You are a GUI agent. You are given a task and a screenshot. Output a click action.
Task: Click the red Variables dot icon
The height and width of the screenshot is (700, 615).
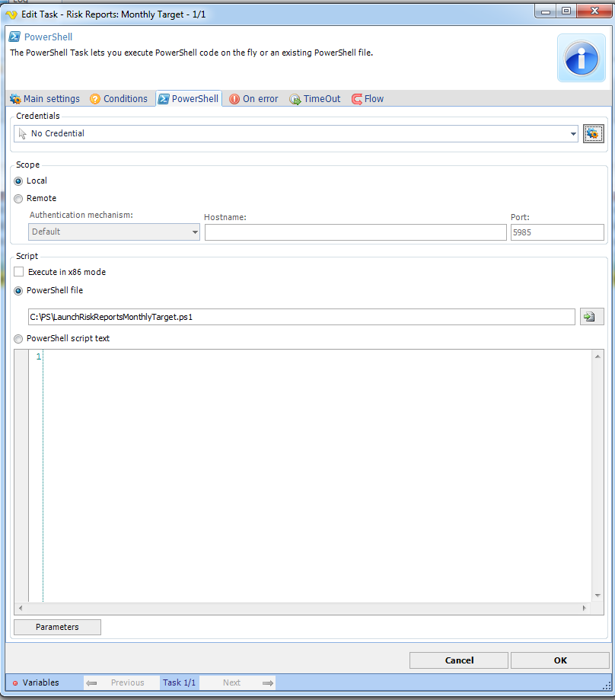pyautogui.click(x=15, y=682)
